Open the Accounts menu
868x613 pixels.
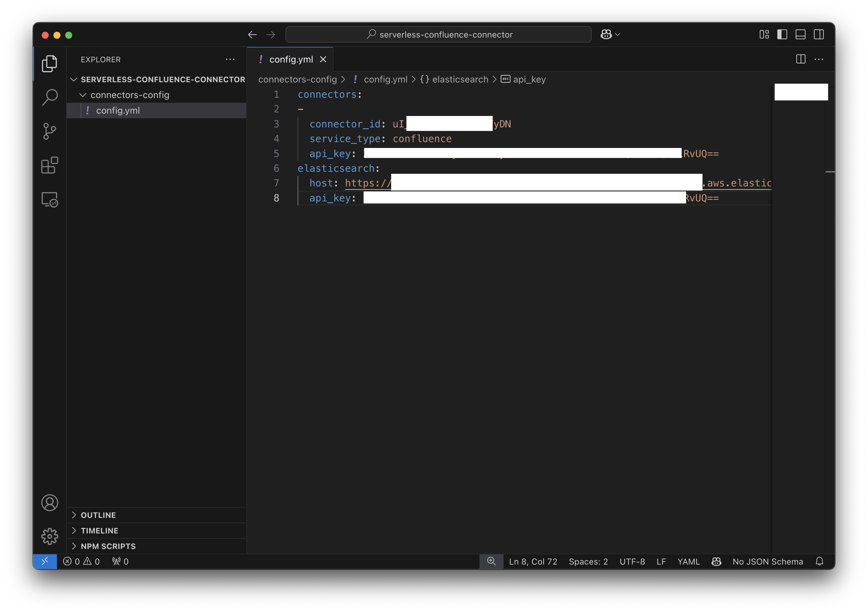click(50, 503)
